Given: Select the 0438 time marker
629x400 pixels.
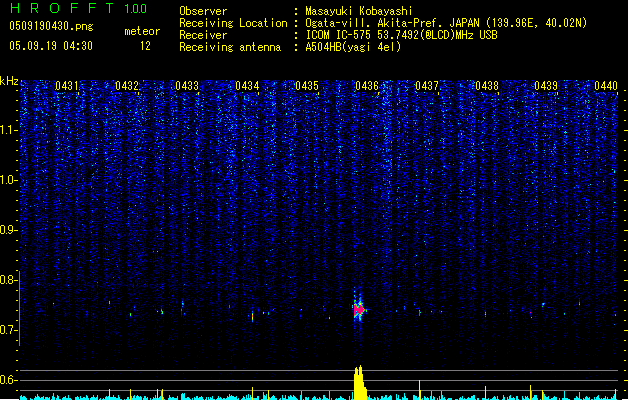Looking at the screenshot, I should click(x=487, y=87).
